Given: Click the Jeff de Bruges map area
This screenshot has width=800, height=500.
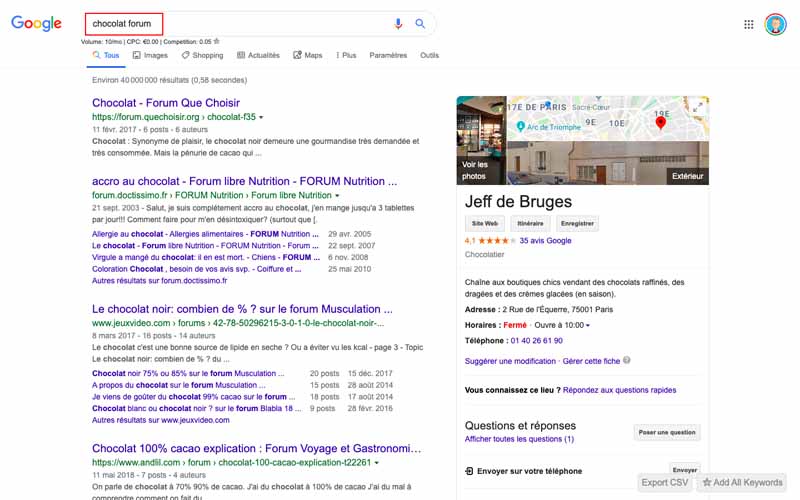Looking at the screenshot, I should pyautogui.click(x=608, y=118).
